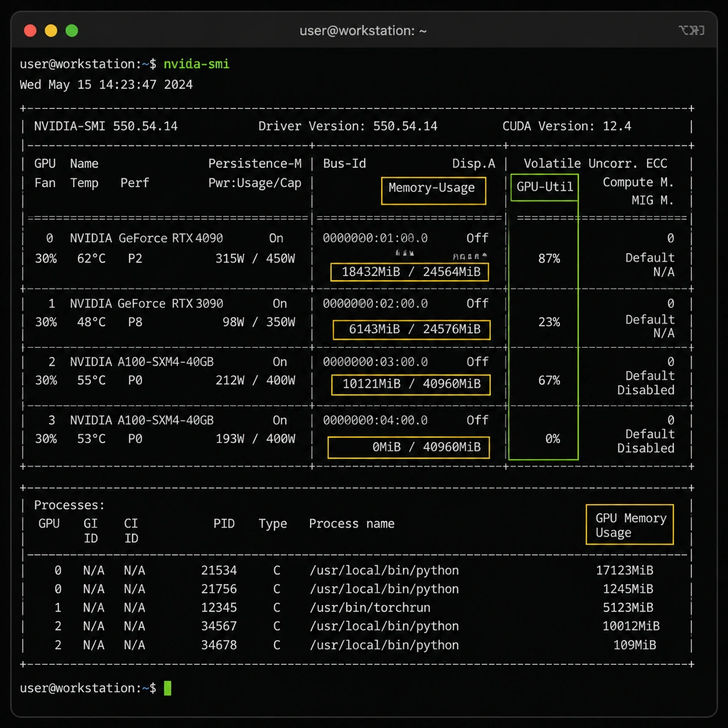Click bus ID "0000000:02:00.0"
The image size is (728, 728).
(x=375, y=304)
